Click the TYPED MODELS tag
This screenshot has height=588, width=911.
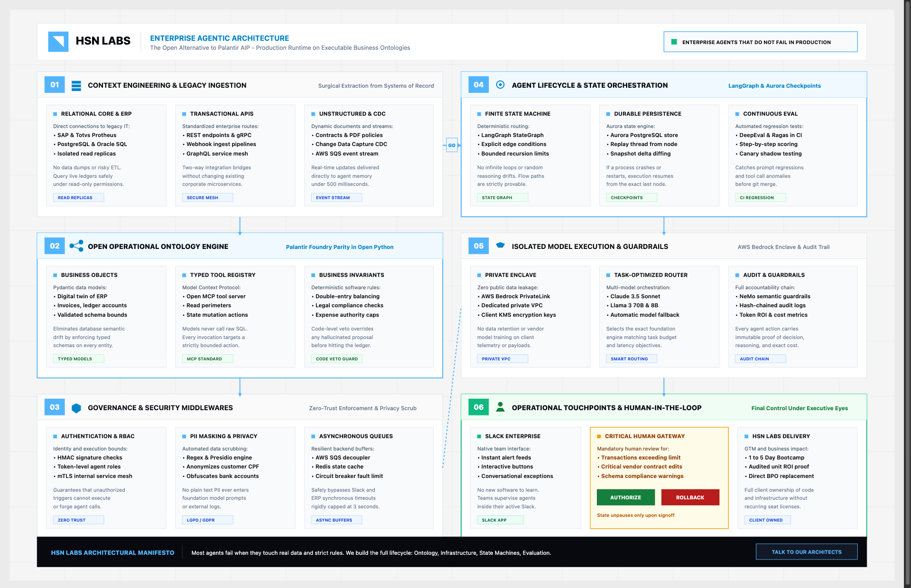[78, 359]
